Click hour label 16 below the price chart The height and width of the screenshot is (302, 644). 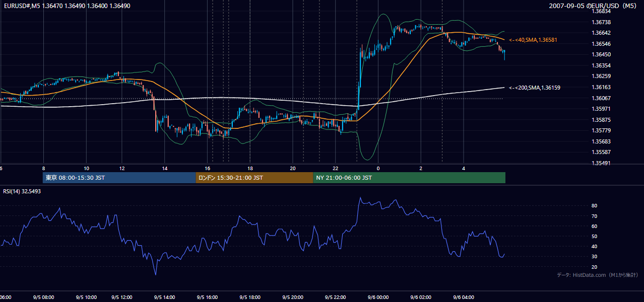(207, 168)
